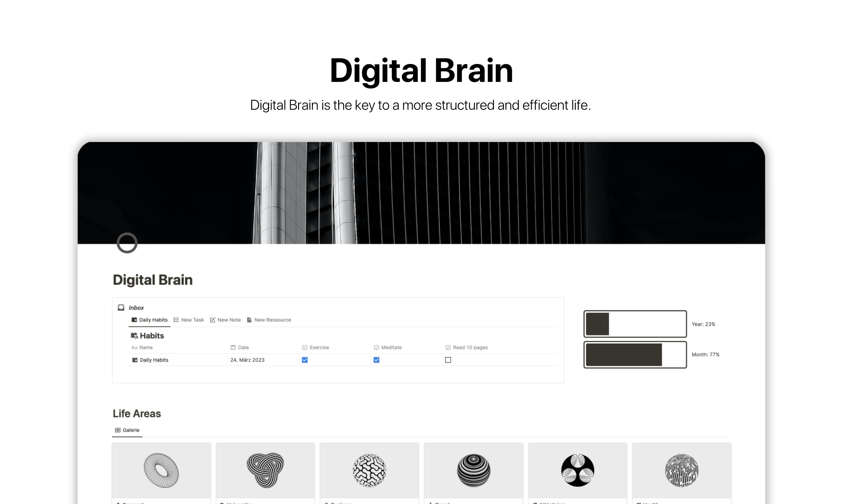
Task: Click the Inbox document icon
Action: [x=122, y=306]
